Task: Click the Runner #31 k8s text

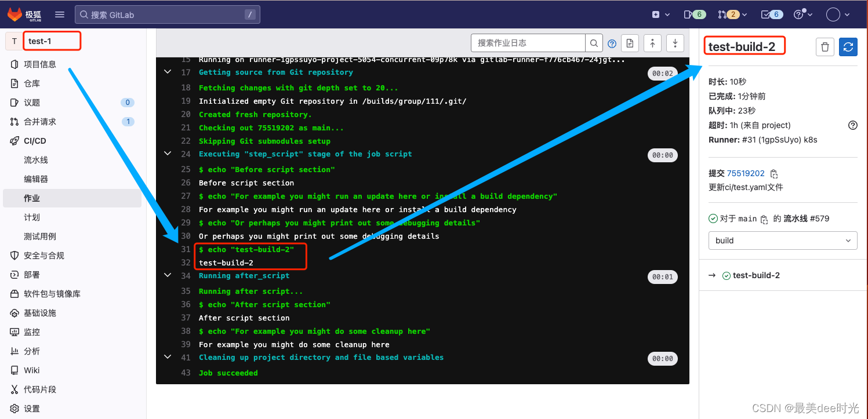Action: point(763,140)
